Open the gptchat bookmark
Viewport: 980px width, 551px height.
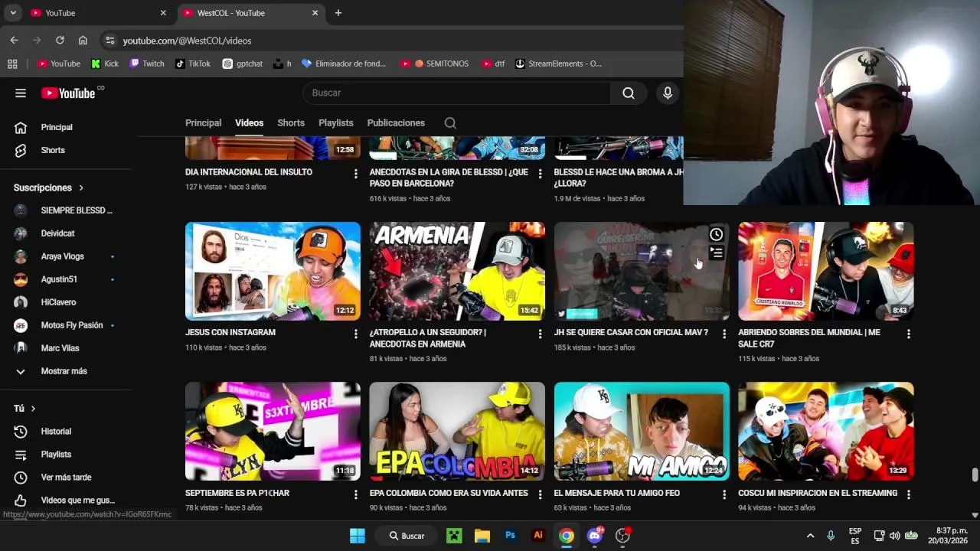point(243,64)
